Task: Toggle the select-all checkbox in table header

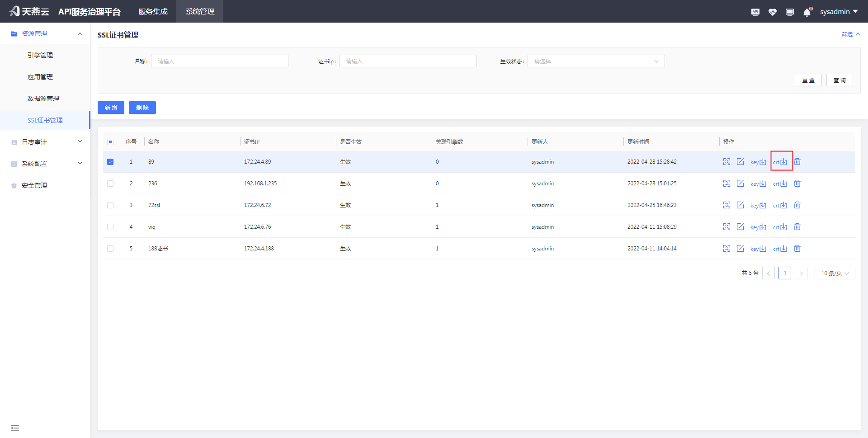Action: click(x=110, y=141)
